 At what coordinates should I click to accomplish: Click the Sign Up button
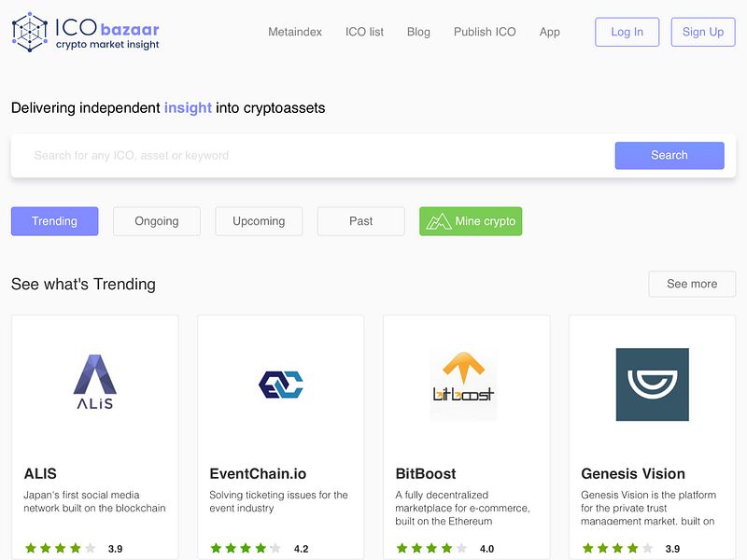click(x=703, y=32)
